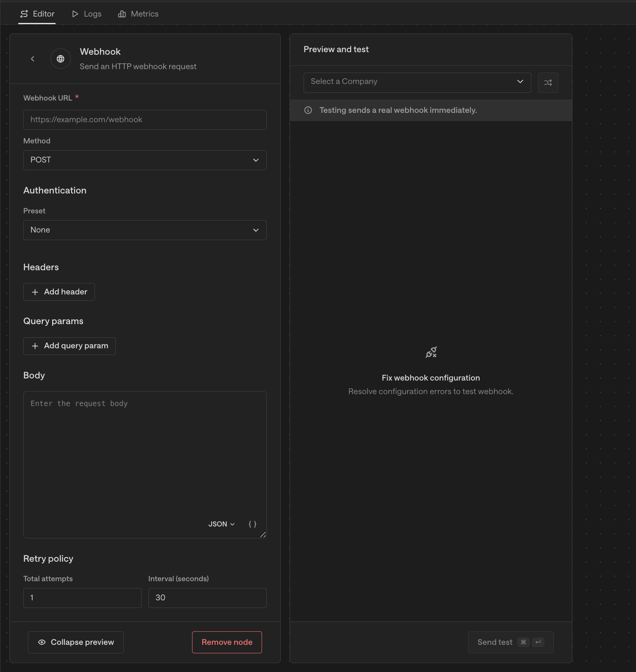Open the Method dropdown showing POST
636x672 pixels.
point(145,160)
